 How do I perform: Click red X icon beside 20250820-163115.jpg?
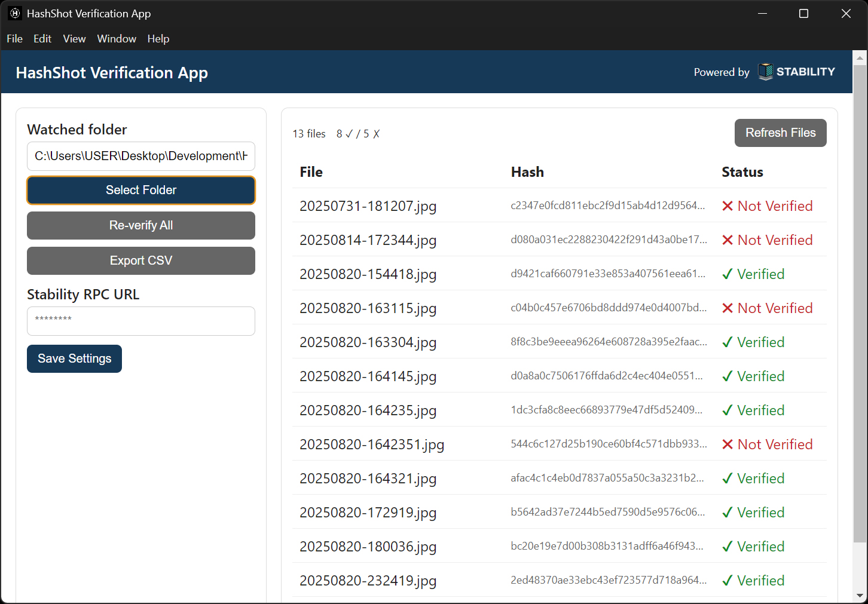(728, 308)
